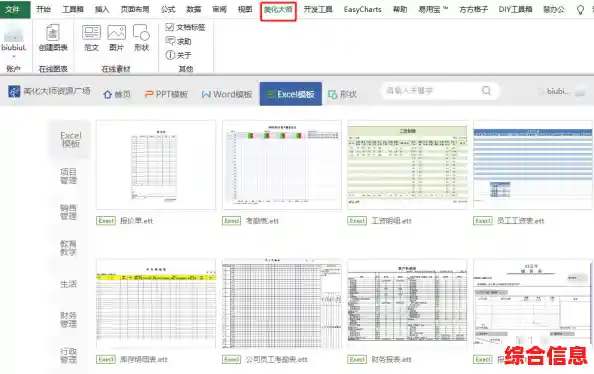This screenshot has width=594, height=374.
Task: Select the Excel模板 tab in resource bar
Action: click(291, 94)
